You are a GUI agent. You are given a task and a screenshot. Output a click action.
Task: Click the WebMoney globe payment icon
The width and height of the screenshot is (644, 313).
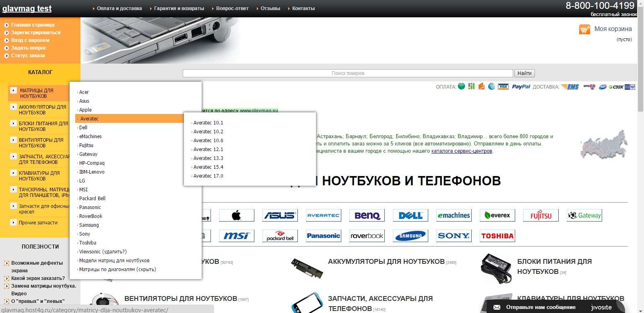click(491, 86)
